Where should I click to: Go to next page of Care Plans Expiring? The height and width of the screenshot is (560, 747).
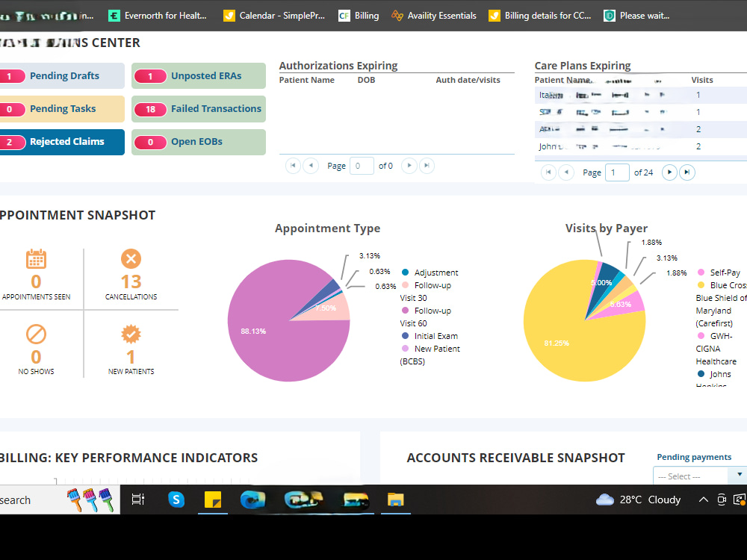pyautogui.click(x=669, y=172)
